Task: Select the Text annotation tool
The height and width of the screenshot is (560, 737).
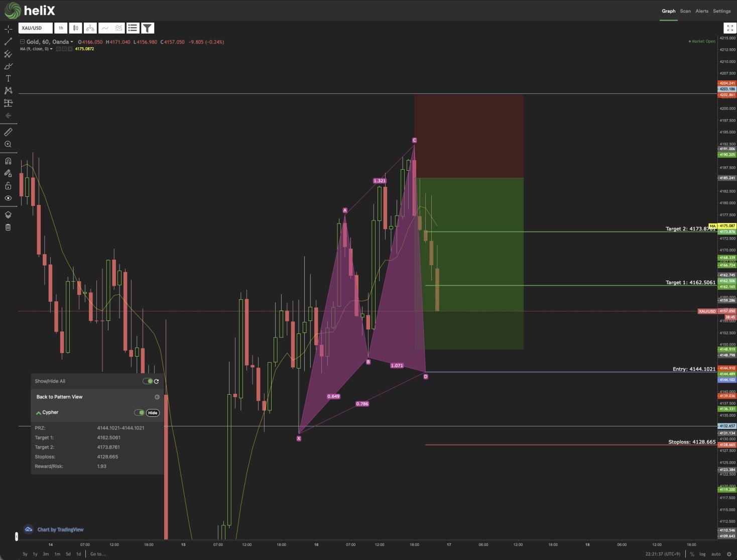Action: [8, 78]
